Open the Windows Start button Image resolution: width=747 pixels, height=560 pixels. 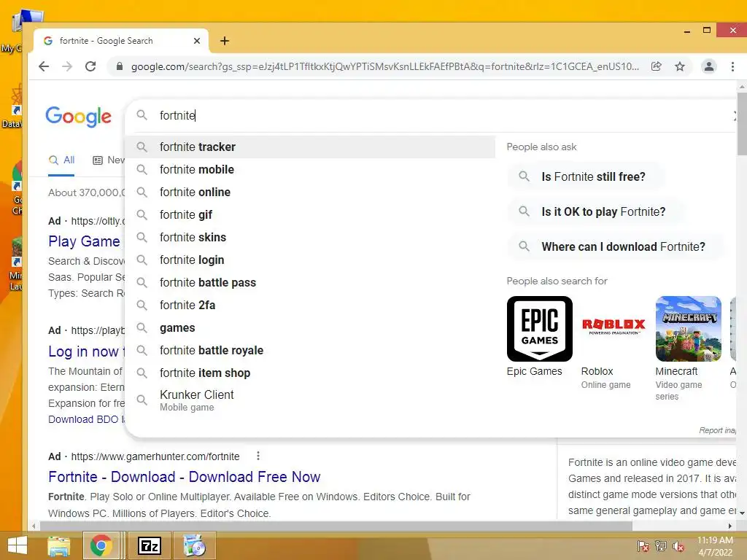click(x=18, y=545)
